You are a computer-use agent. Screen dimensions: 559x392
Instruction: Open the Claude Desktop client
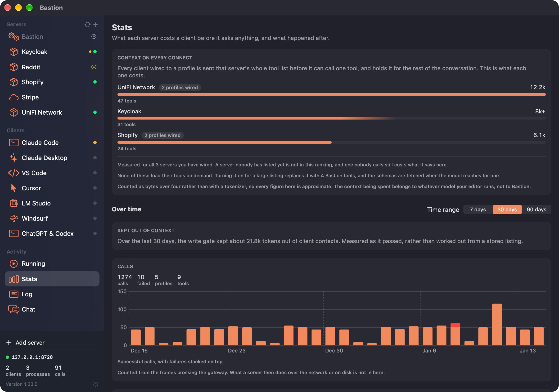point(52,158)
